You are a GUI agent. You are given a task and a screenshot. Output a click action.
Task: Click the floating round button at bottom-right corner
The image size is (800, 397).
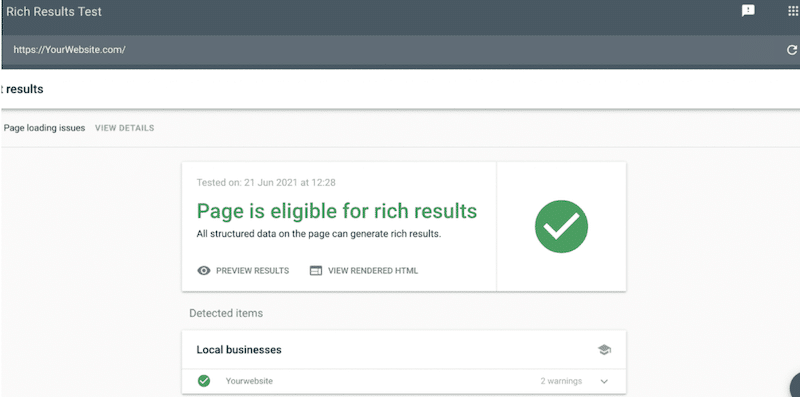(795, 386)
